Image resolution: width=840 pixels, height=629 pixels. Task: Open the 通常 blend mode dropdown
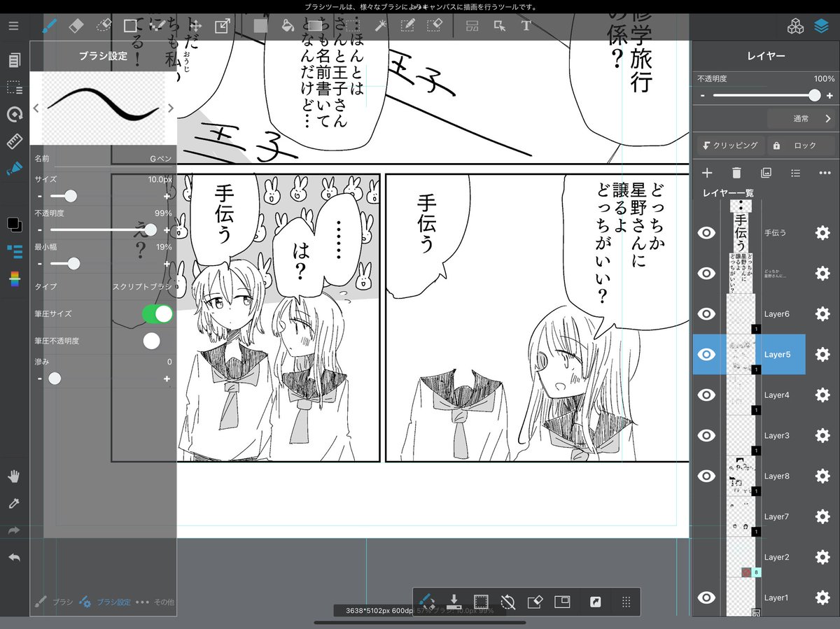[x=801, y=119]
